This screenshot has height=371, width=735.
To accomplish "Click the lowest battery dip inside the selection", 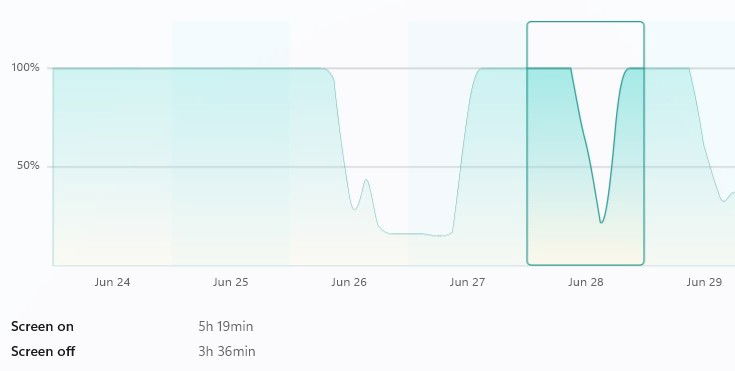I will tap(601, 221).
